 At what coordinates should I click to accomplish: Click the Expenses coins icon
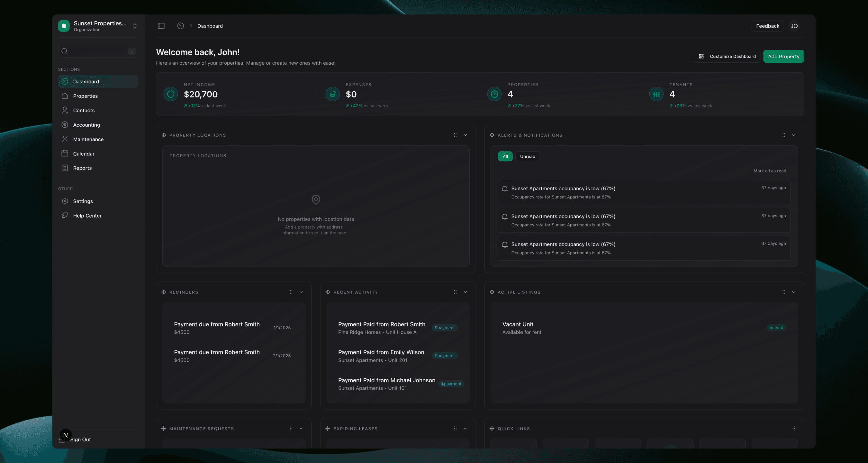pyautogui.click(x=333, y=94)
